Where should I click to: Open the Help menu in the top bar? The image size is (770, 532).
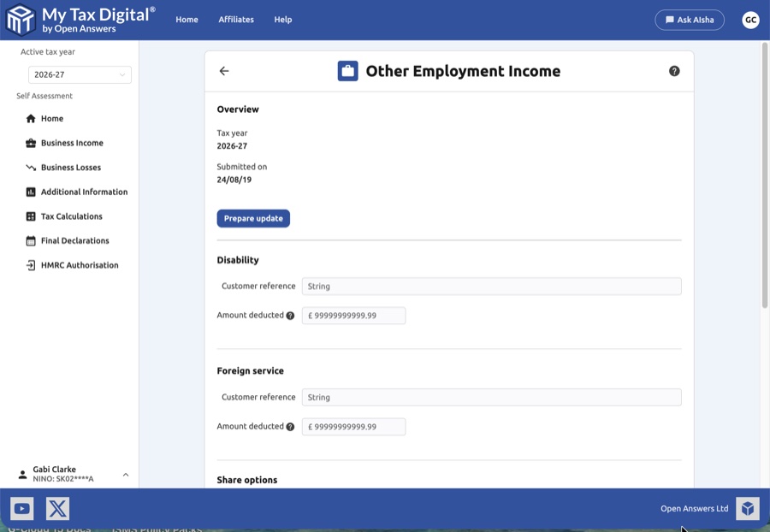click(x=283, y=19)
